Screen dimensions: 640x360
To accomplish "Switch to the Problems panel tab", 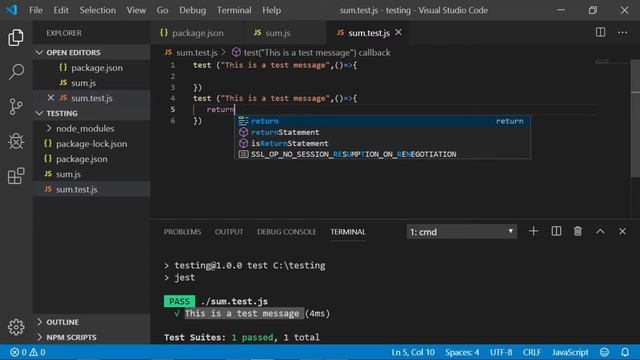I will click(x=182, y=232).
